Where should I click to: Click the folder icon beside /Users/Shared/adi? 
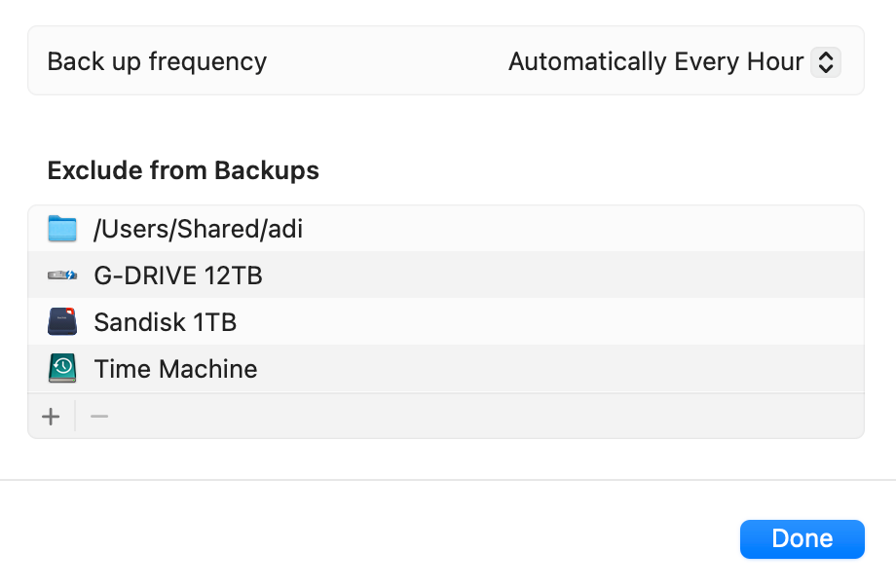coord(61,229)
